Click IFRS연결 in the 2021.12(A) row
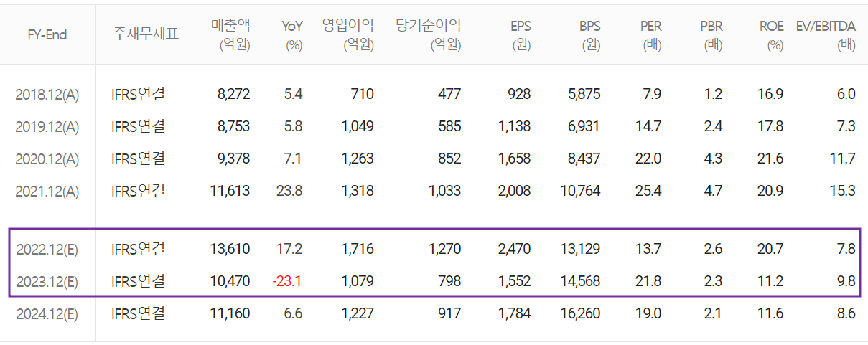Screen dimensions: 868x345 pos(139,191)
